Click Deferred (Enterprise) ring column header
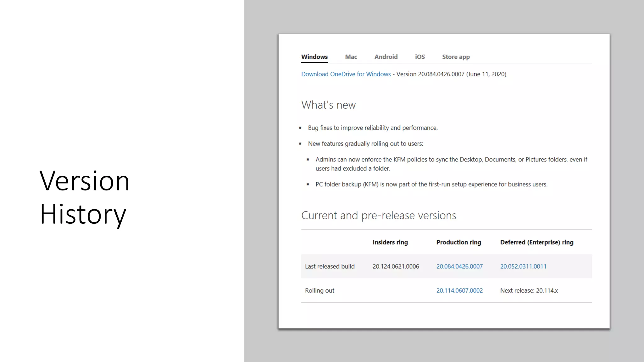This screenshot has width=644, height=362. pos(537,242)
